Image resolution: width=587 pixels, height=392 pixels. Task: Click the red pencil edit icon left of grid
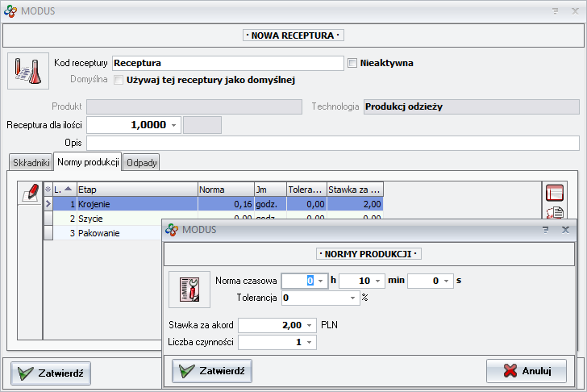[30, 191]
